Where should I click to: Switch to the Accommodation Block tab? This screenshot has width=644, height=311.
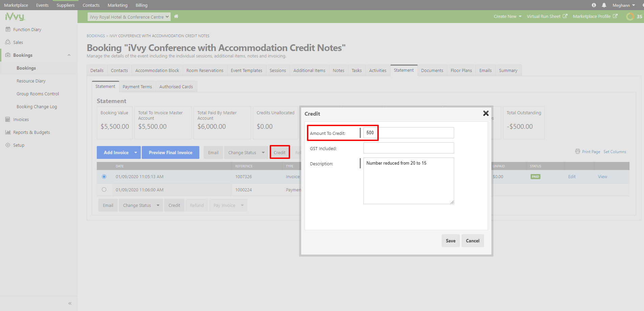coord(157,70)
